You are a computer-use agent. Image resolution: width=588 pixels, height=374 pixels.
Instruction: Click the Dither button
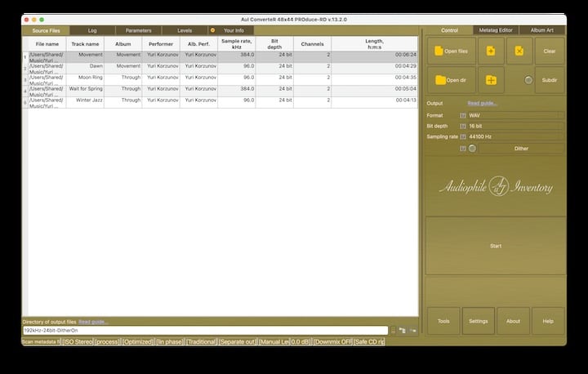[x=521, y=149]
